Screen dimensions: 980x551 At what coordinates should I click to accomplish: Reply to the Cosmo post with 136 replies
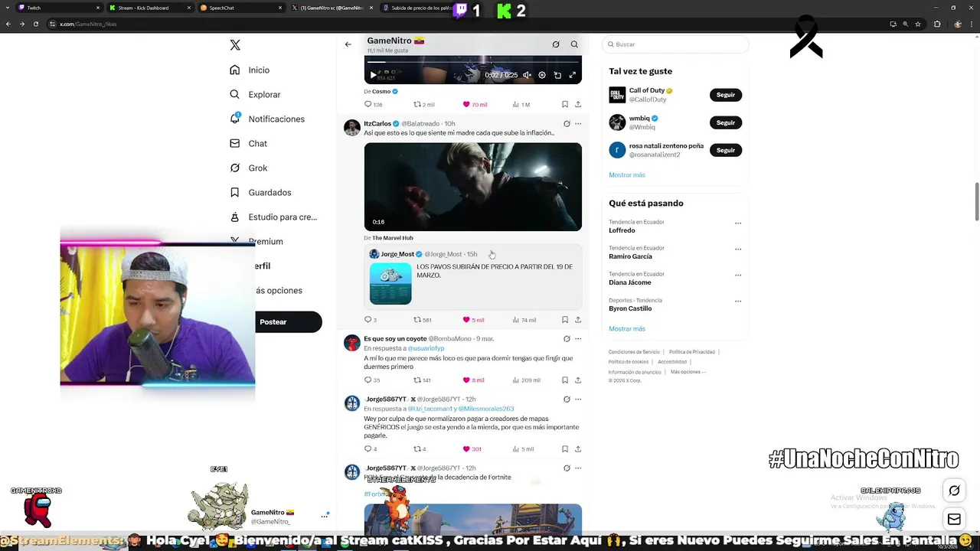[373, 104]
